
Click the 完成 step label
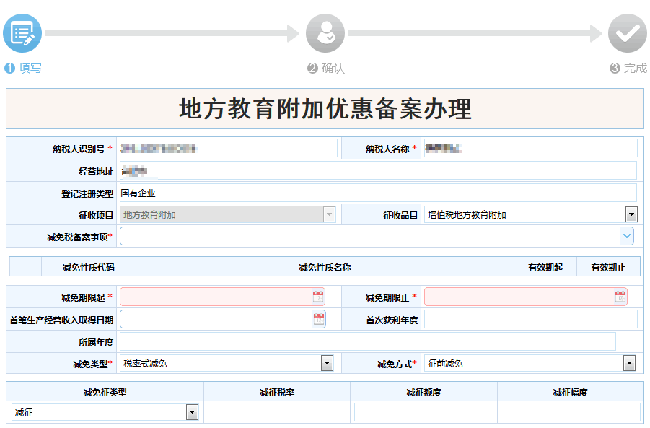coord(634,68)
